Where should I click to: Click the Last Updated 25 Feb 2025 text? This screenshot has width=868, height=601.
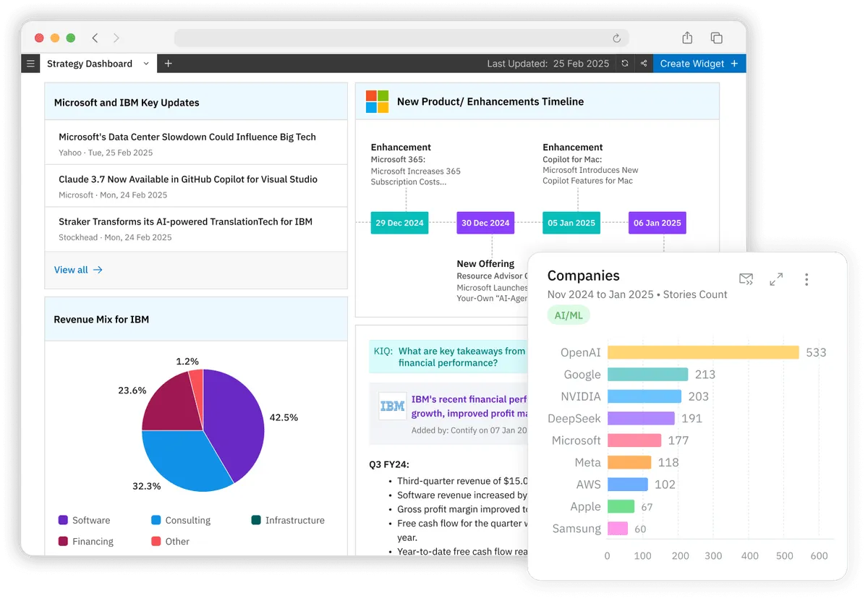548,64
